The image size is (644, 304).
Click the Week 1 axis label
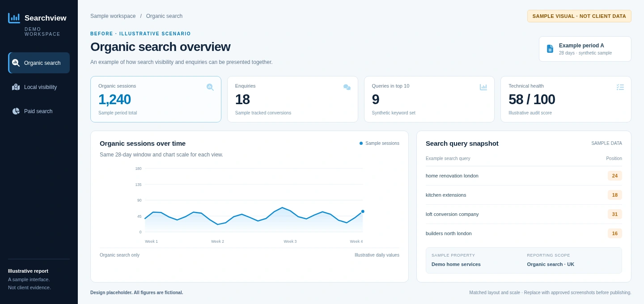point(151,241)
